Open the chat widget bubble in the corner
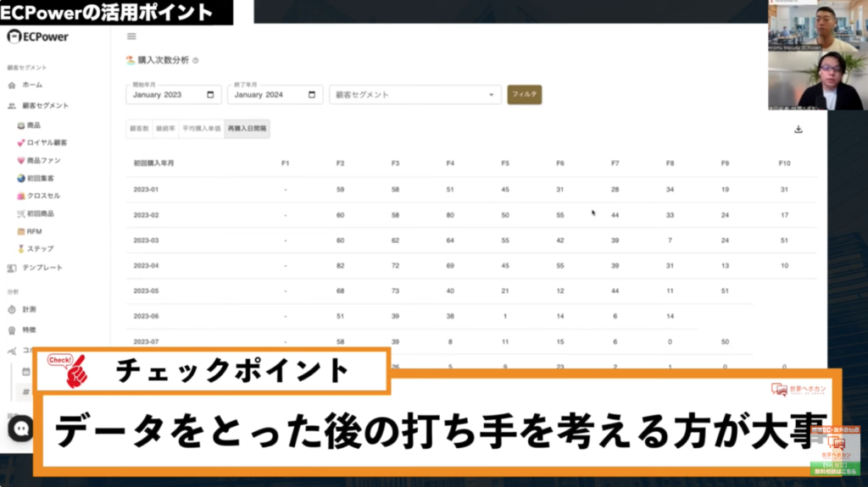Screen dimensions: 868x487 click(x=21, y=429)
